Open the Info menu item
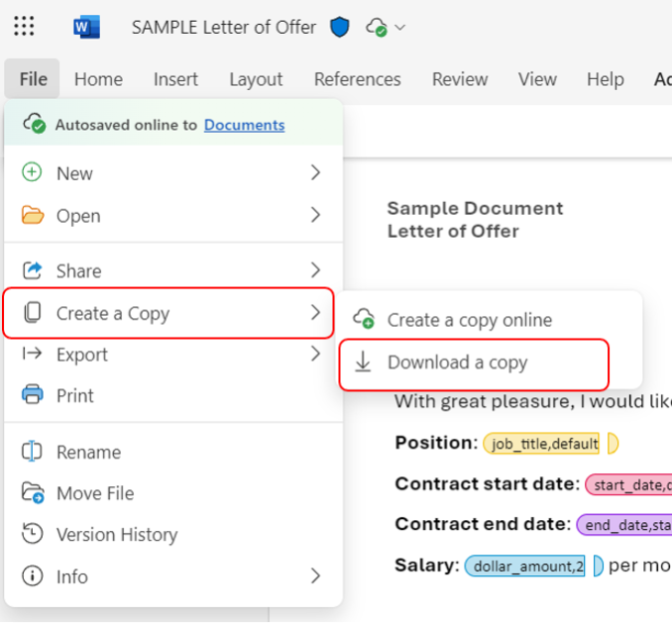 click(71, 576)
